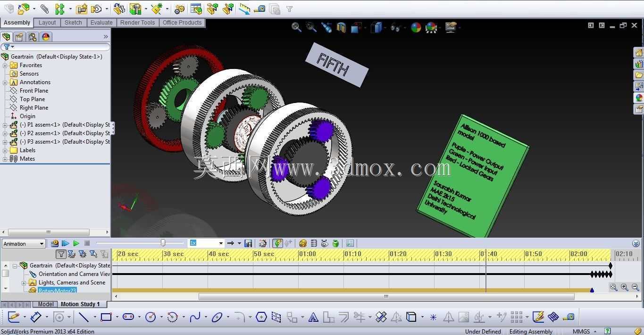Open the Assembly Features tool

(135, 9)
